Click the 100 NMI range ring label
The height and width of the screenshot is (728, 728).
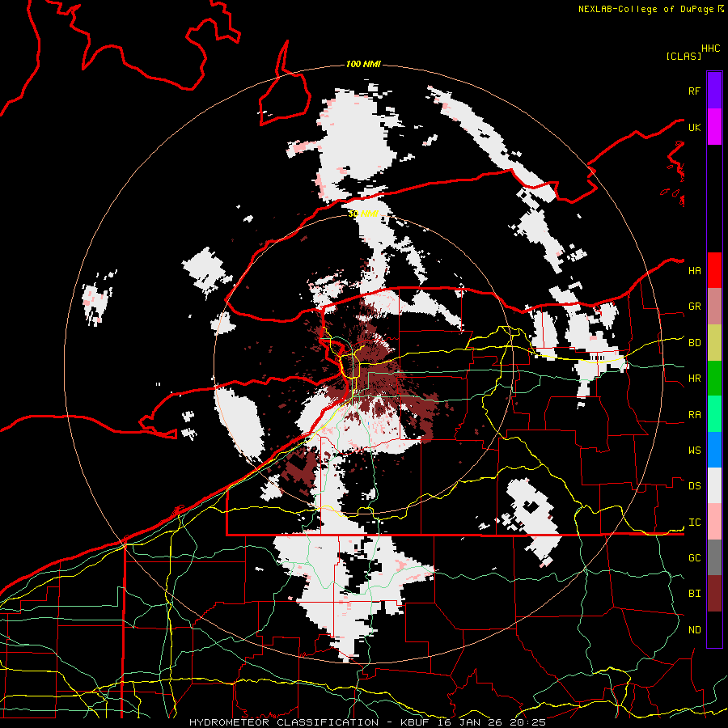coord(363,64)
